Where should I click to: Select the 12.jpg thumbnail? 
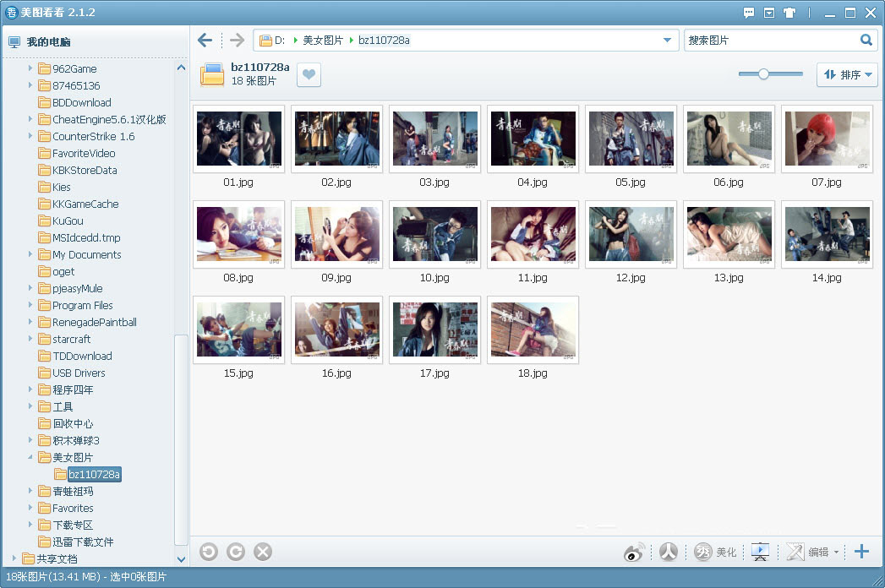click(631, 234)
